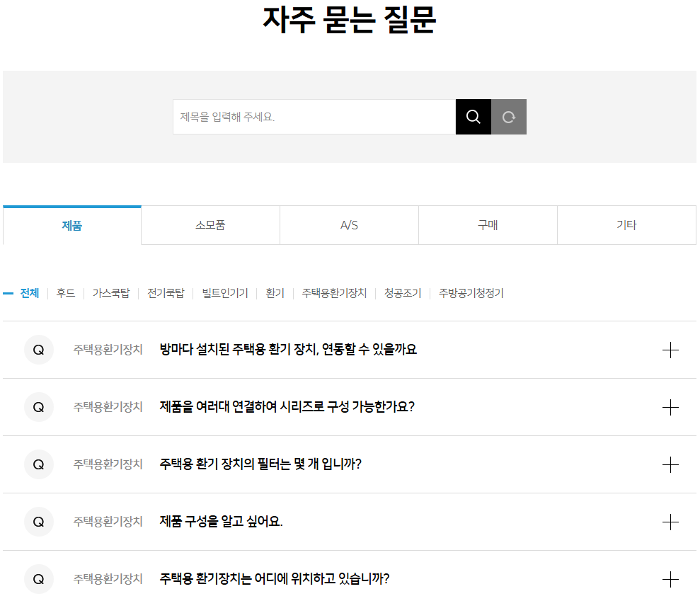Click Q icon beside the last FAQ entry
The width and height of the screenshot is (700, 601).
point(39,579)
